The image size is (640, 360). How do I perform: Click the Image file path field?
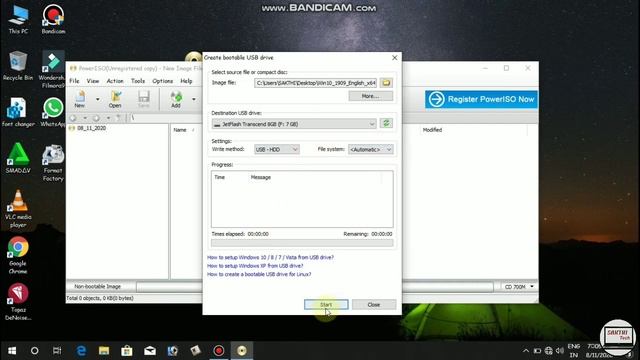315,83
